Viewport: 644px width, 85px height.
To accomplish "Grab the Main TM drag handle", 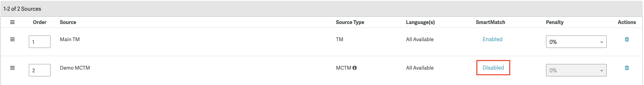I will (12, 39).
